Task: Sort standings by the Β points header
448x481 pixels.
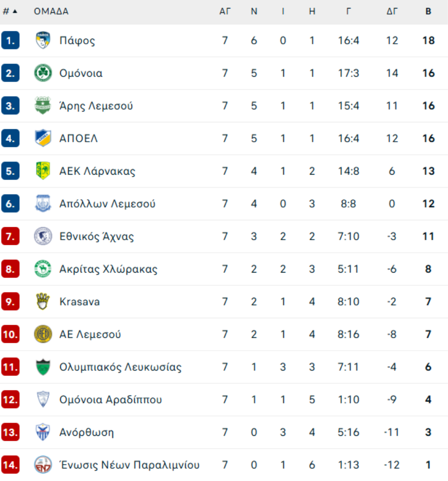Action: (x=428, y=11)
